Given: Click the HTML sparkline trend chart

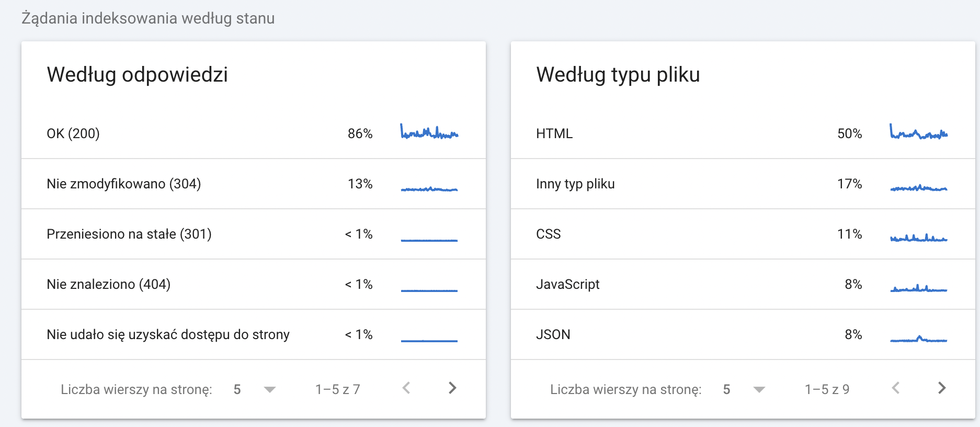Looking at the screenshot, I should tap(918, 132).
